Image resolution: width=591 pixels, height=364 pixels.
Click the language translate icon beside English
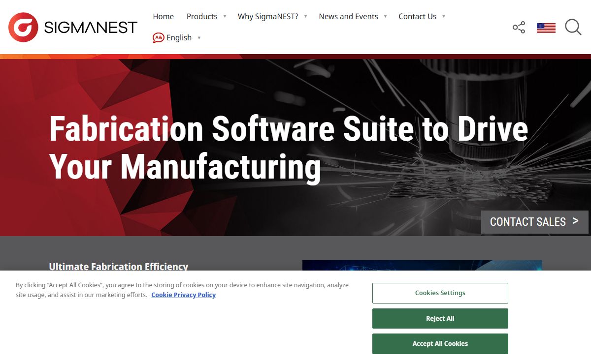pos(158,38)
